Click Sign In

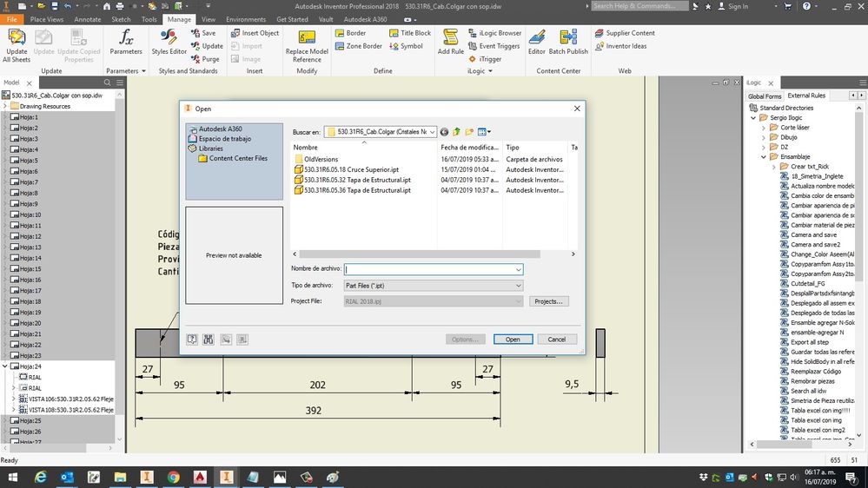[733, 6]
